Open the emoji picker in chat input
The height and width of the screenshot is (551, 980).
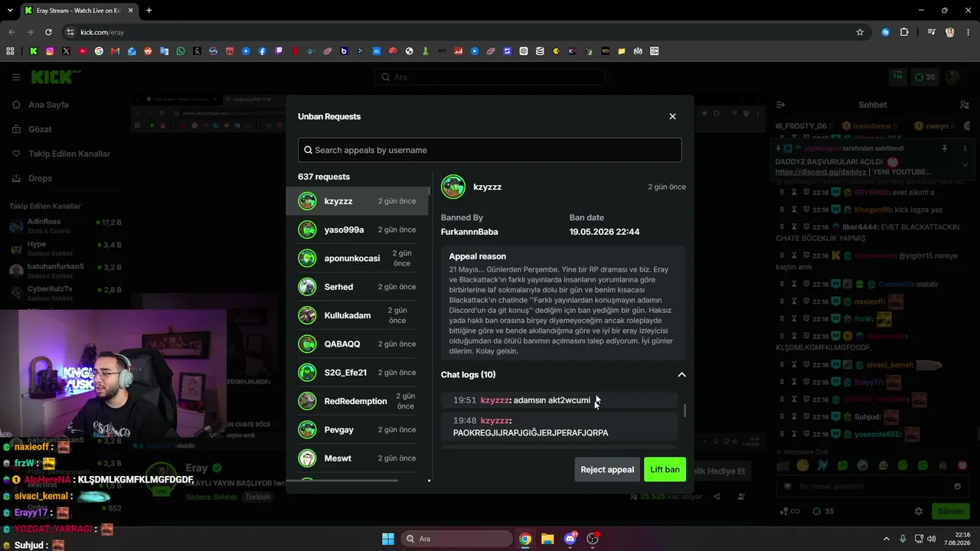point(957,486)
